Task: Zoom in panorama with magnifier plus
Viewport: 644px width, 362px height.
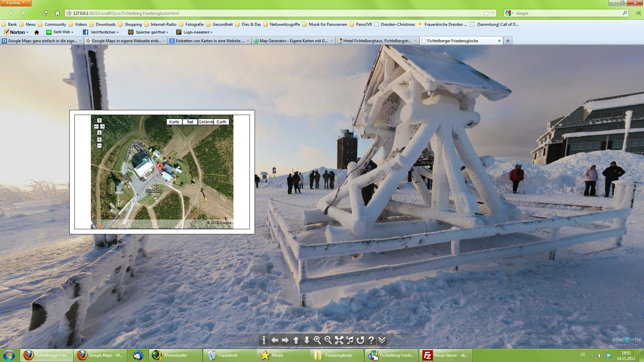Action: click(317, 340)
